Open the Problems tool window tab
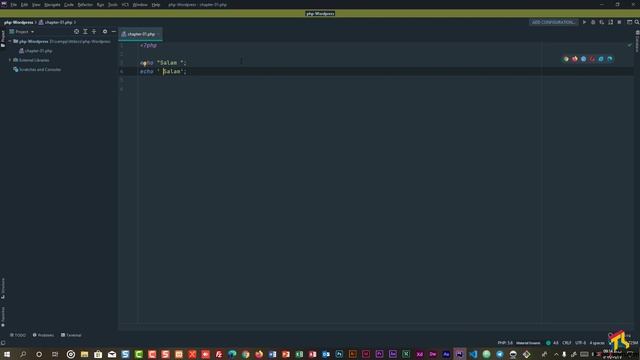 pos(43,335)
